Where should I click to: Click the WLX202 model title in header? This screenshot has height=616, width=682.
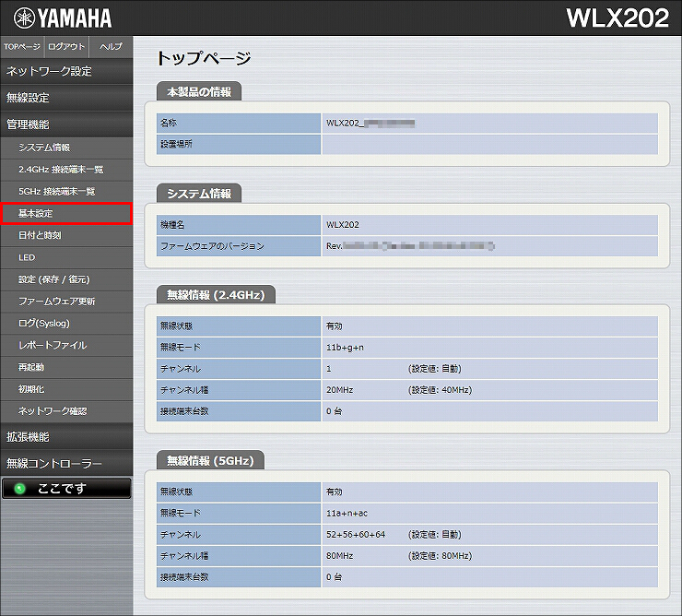[x=617, y=18]
